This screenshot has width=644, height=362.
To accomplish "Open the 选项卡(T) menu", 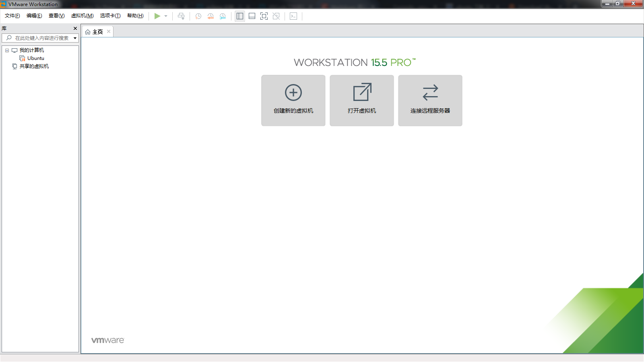I will (110, 16).
